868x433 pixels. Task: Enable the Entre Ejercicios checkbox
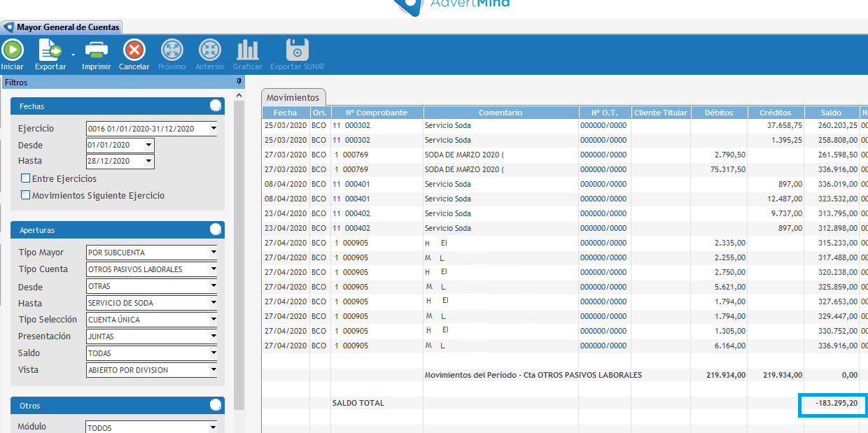26,178
